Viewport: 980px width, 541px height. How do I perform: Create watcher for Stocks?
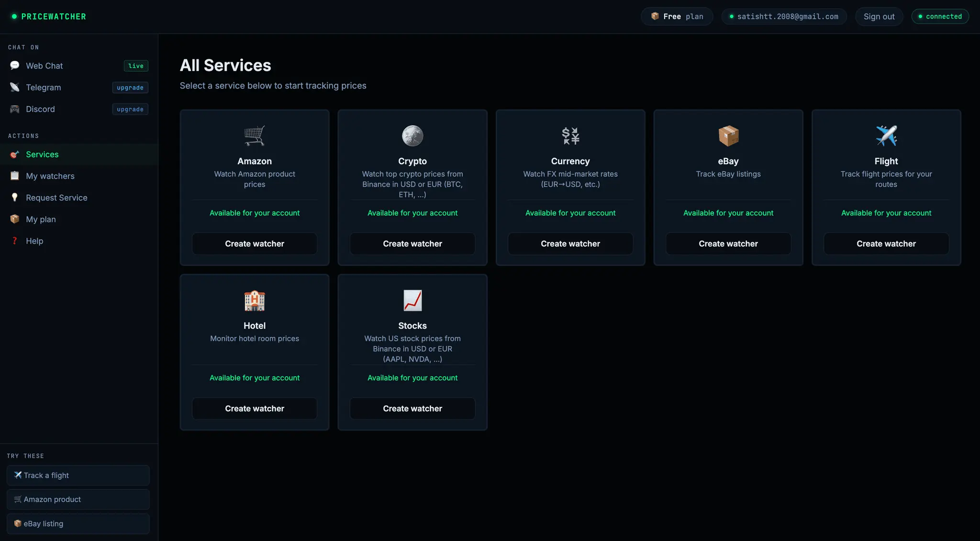pos(412,408)
